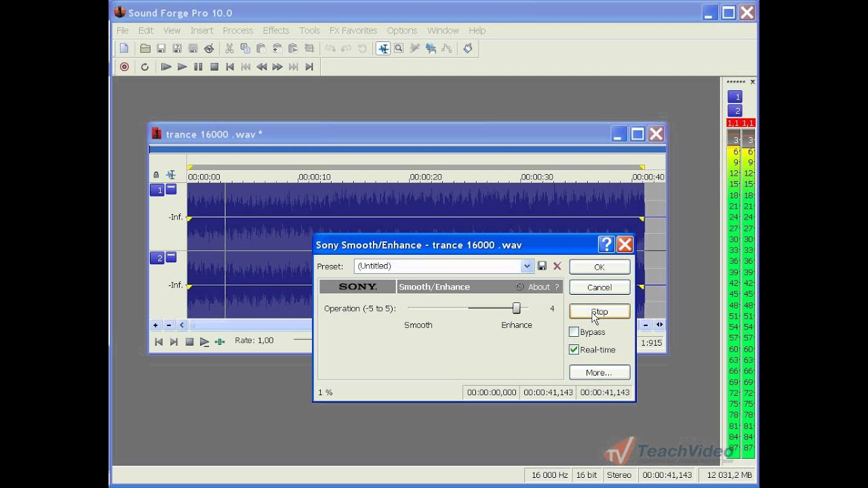Uncheck the Real-time checkbox

tap(574, 350)
